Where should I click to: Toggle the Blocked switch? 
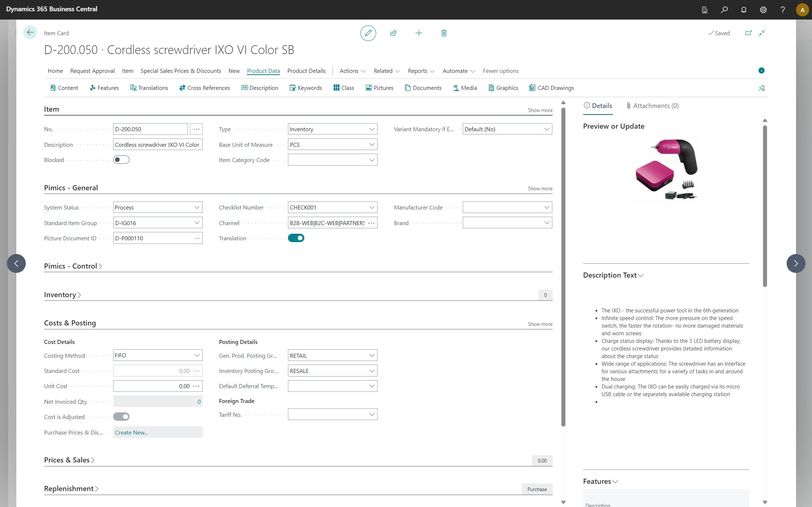click(121, 160)
